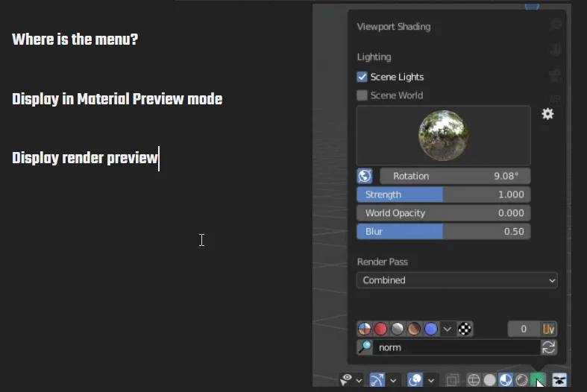Screen dimensions: 587x392
Task: Click the magnifying glass search icon
Action: pos(365,347)
